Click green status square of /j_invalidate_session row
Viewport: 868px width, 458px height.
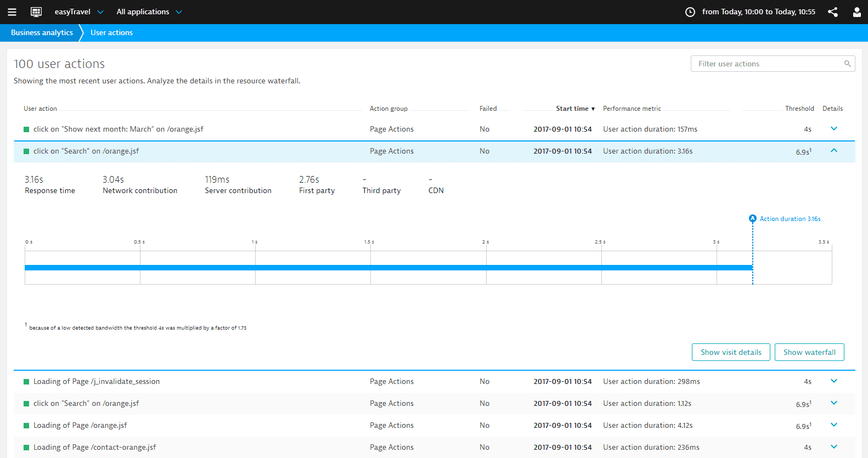(x=26, y=382)
